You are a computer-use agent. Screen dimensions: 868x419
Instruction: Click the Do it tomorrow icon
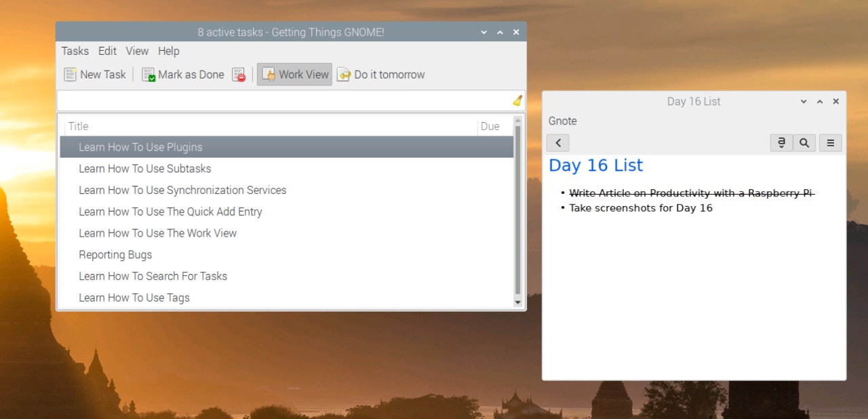point(344,75)
